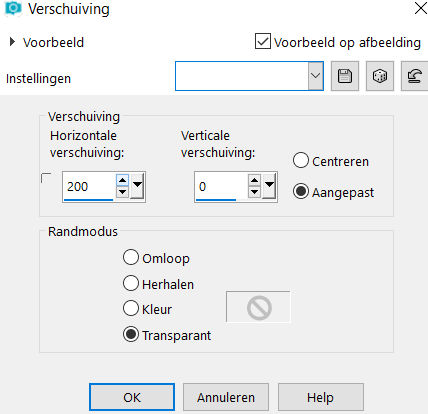Click the reset to default arrow icon
Image resolution: width=428 pixels, height=414 pixels.
414,76
